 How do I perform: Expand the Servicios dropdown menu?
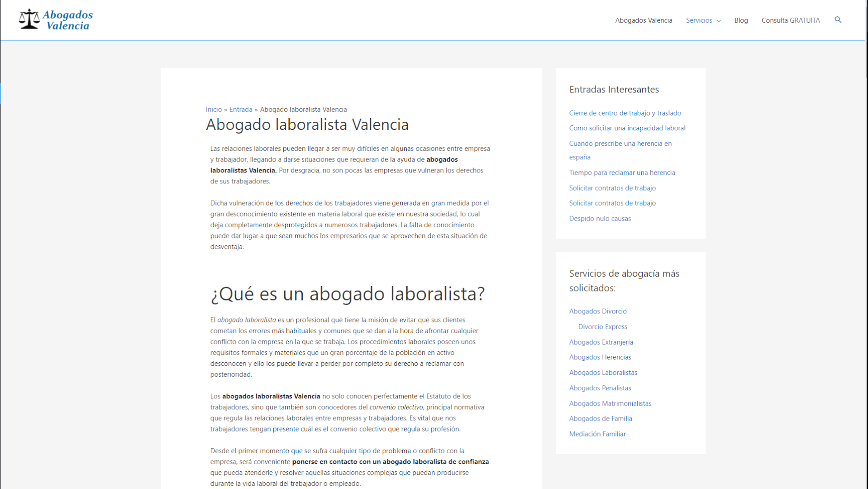pos(703,20)
